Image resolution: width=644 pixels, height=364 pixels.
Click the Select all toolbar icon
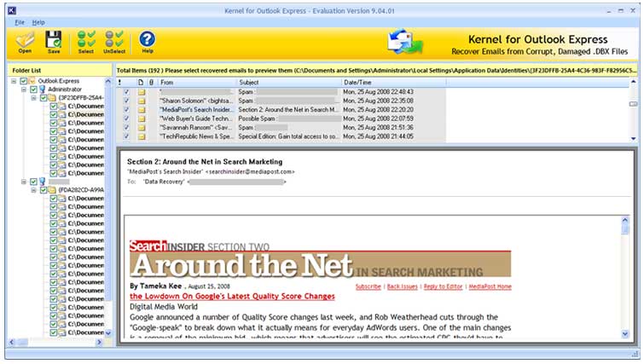pyautogui.click(x=86, y=42)
